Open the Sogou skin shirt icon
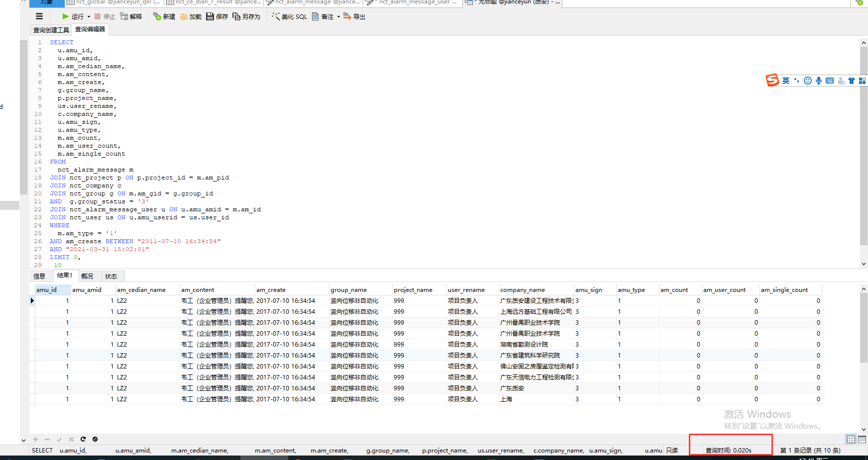 coord(852,81)
